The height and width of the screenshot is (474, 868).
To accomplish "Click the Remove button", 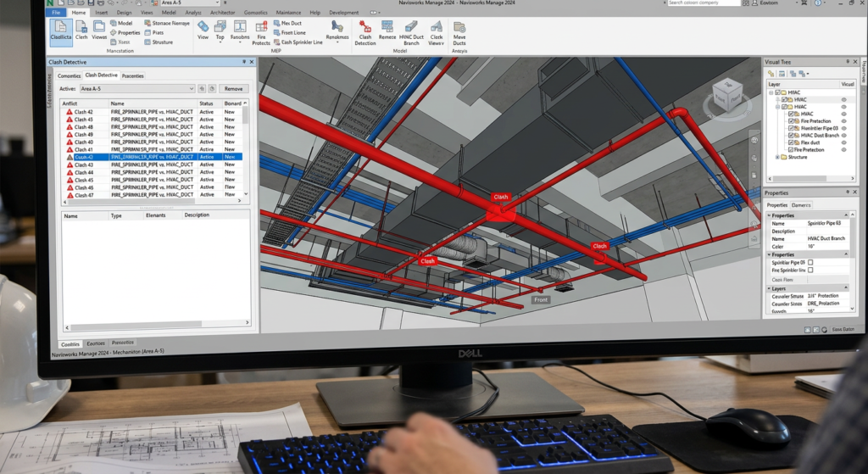I will [x=234, y=88].
